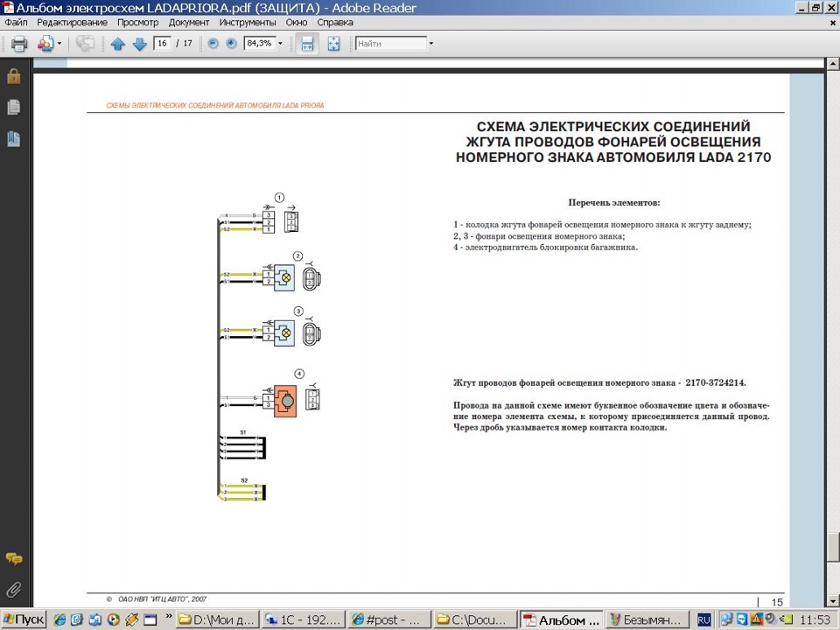
Task: Click the text "4 - электродвигатель блокировки багажника."
Action: [545, 248]
